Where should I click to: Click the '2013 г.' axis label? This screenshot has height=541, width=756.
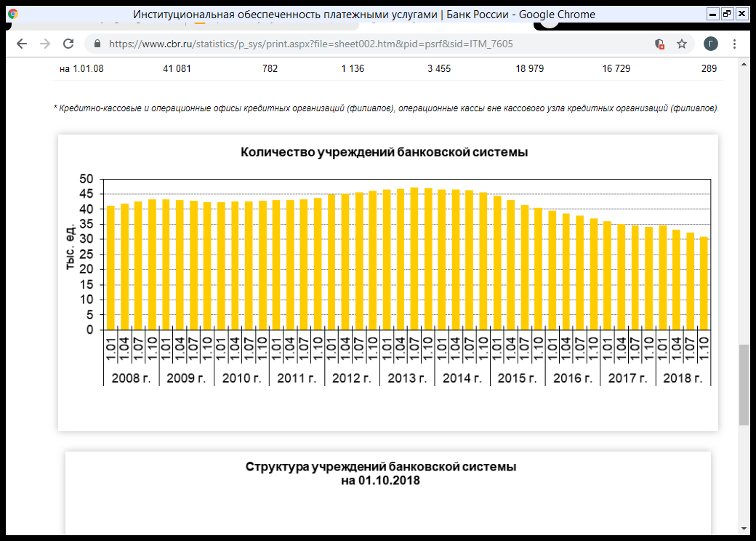pos(407,379)
